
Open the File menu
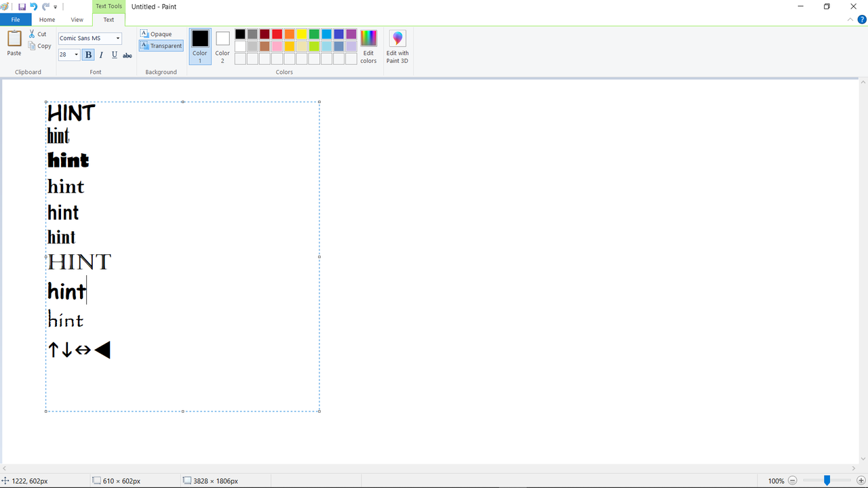coord(15,19)
